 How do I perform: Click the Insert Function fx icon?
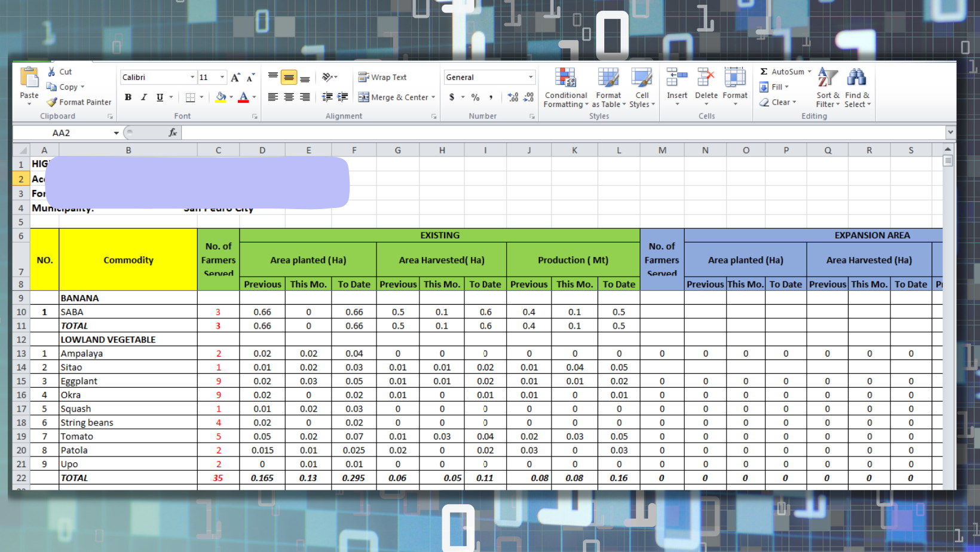click(173, 133)
